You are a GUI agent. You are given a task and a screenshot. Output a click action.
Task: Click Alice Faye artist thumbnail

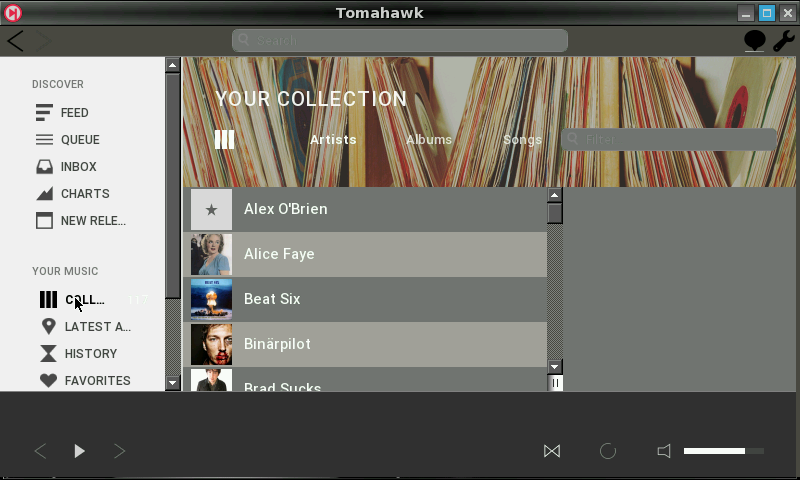211,254
